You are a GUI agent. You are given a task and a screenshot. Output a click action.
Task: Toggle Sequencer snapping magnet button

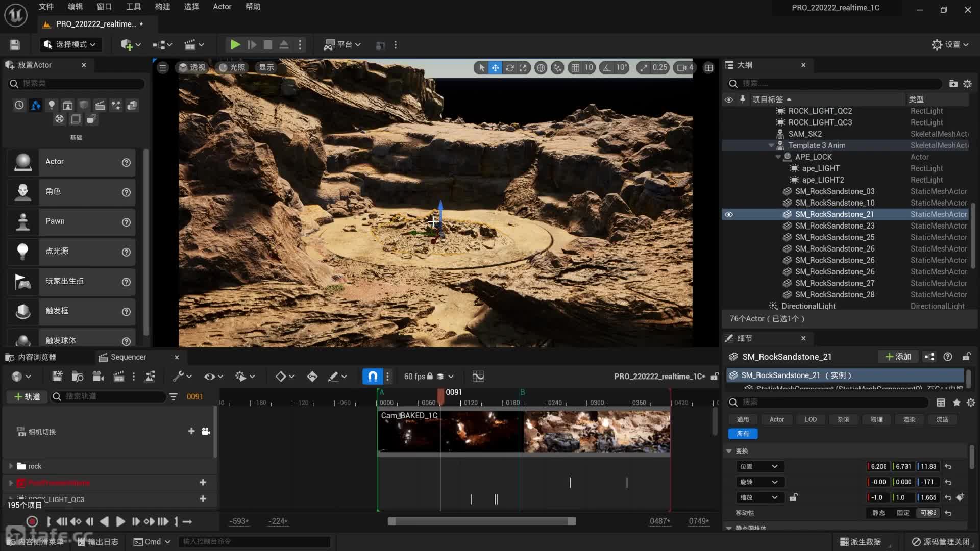click(373, 377)
